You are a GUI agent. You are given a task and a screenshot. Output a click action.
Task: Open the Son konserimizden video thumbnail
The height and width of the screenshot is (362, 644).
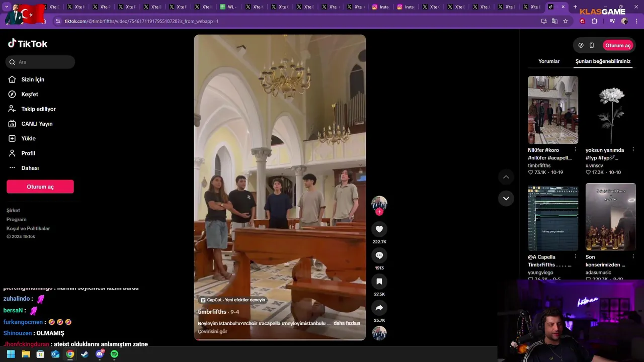pyautogui.click(x=611, y=217)
